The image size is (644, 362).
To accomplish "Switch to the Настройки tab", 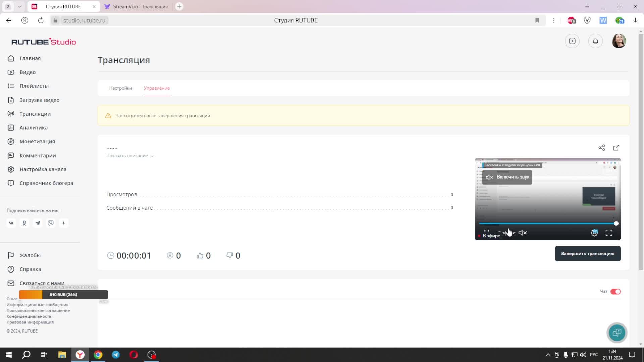I will (120, 88).
